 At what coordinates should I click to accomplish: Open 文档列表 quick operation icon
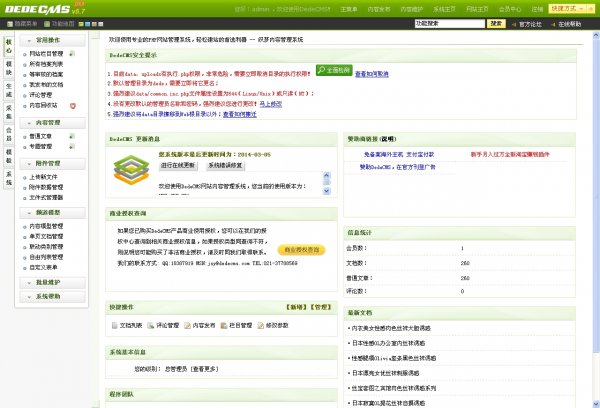pos(114,325)
